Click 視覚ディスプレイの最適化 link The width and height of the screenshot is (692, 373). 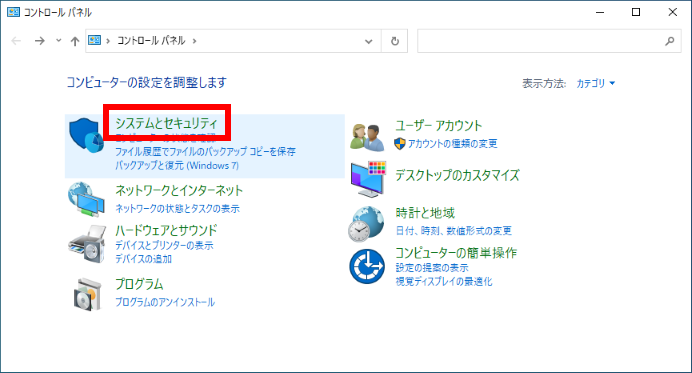point(444,282)
